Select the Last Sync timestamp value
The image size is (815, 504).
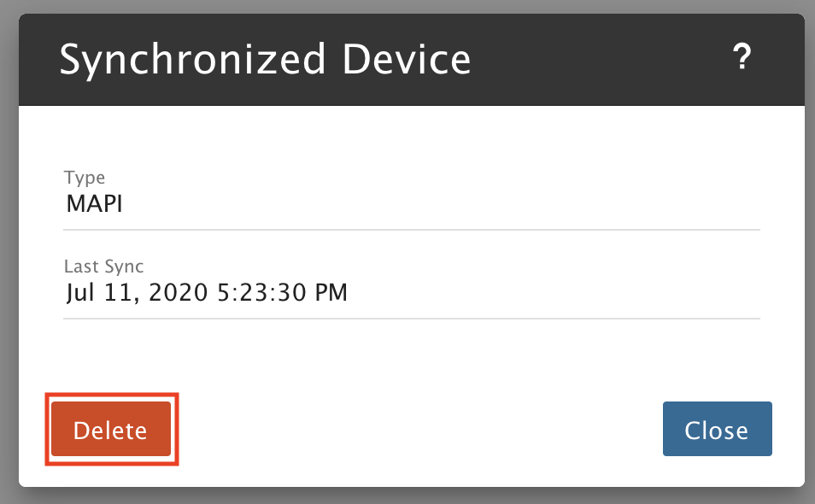pyautogui.click(x=207, y=292)
